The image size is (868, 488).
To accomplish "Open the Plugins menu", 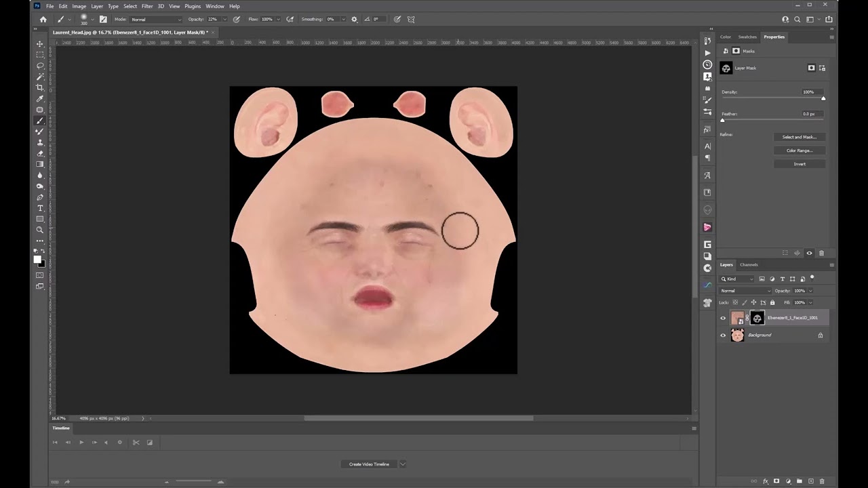I will [193, 6].
